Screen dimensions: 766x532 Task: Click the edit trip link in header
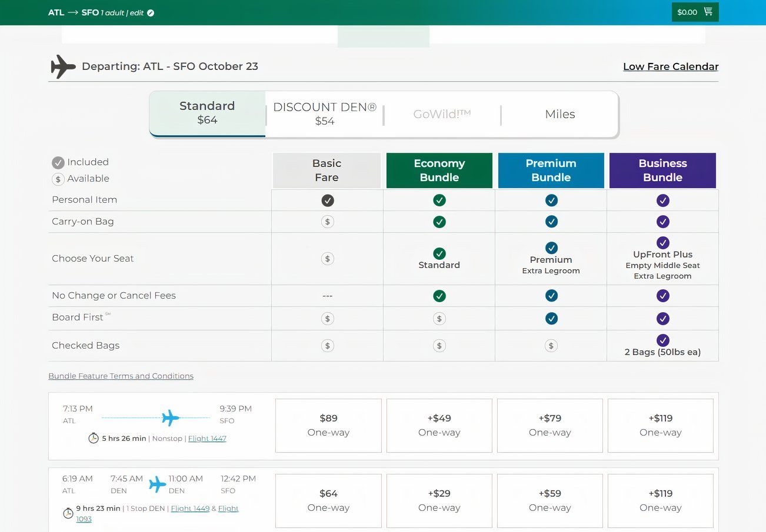point(136,13)
